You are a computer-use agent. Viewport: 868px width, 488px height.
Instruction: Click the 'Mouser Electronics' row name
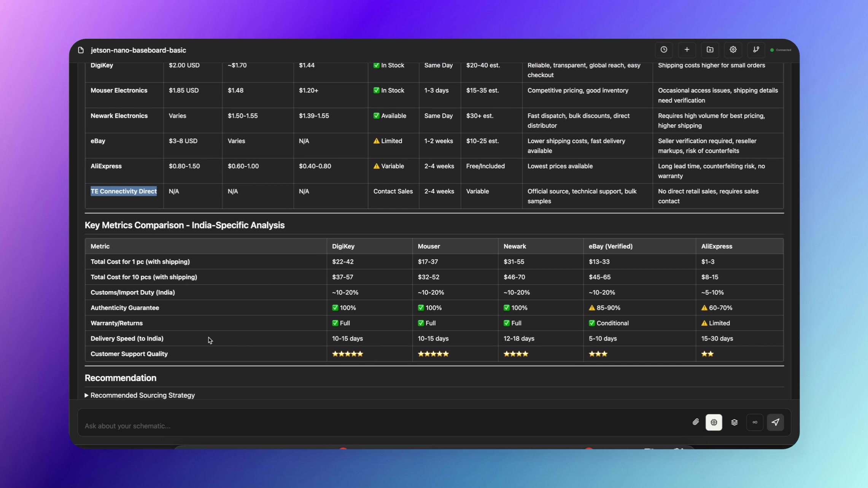pos(119,90)
